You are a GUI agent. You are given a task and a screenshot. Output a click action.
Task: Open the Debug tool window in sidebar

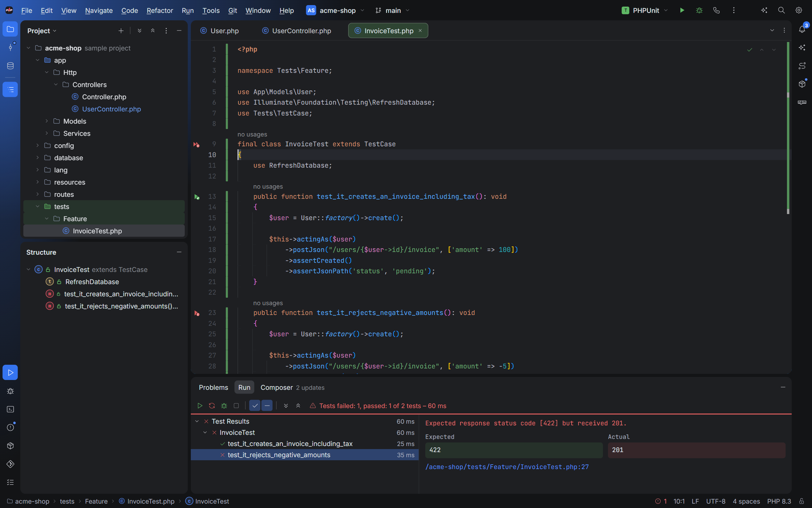[10, 391]
